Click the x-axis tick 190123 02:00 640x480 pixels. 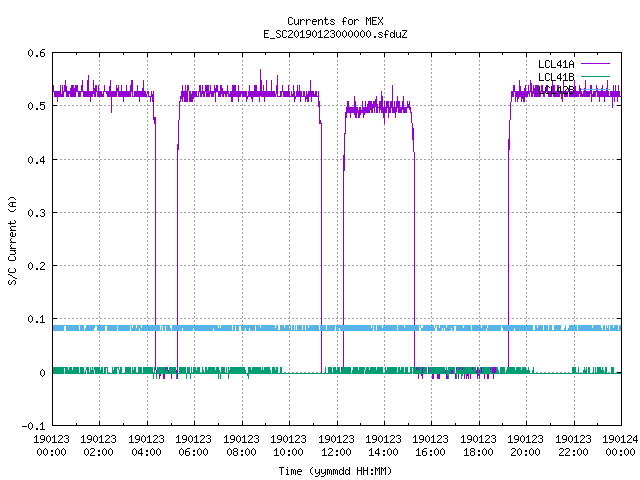coord(99,446)
